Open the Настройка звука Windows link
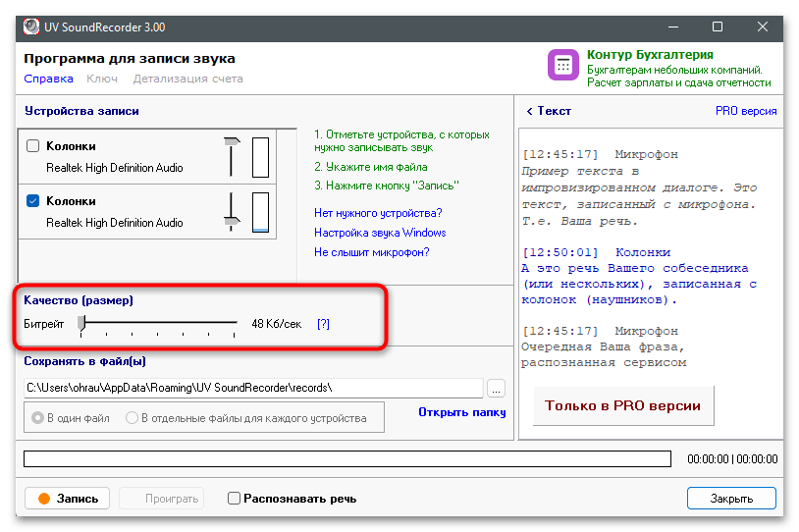Screen dimensions: 799x532 [x=380, y=233]
